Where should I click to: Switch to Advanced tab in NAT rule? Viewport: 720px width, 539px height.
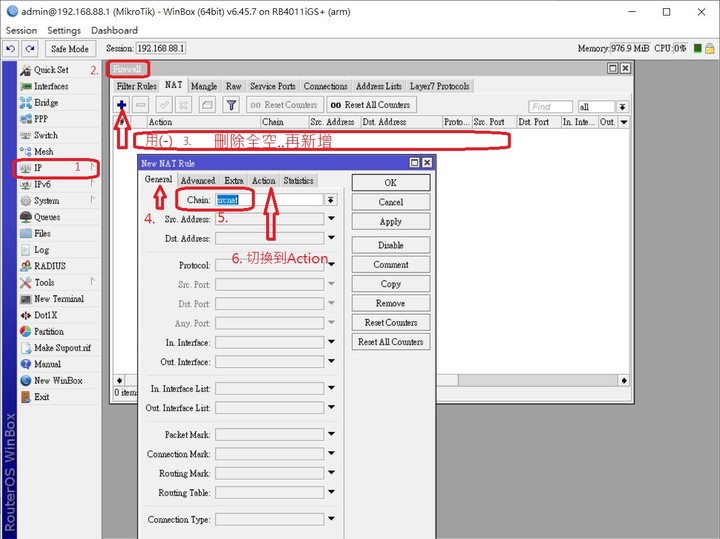click(x=198, y=181)
